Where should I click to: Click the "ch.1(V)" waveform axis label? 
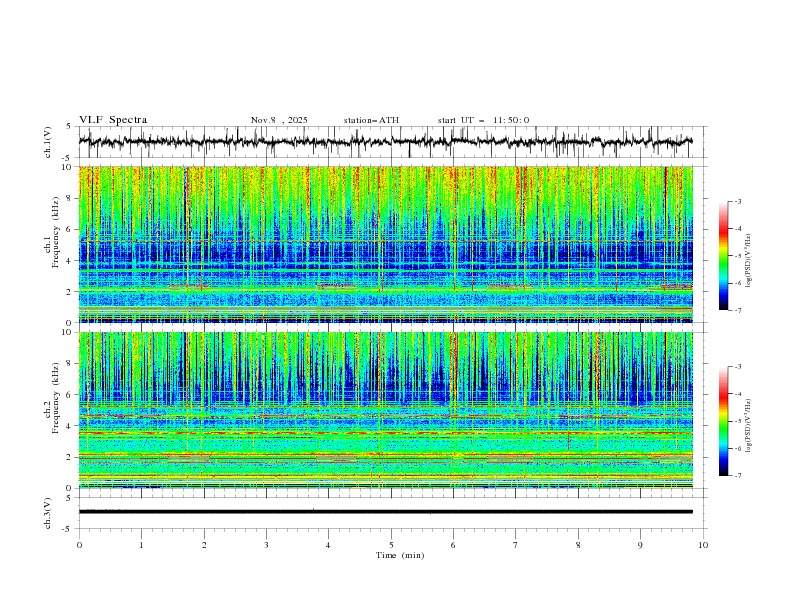click(x=48, y=142)
